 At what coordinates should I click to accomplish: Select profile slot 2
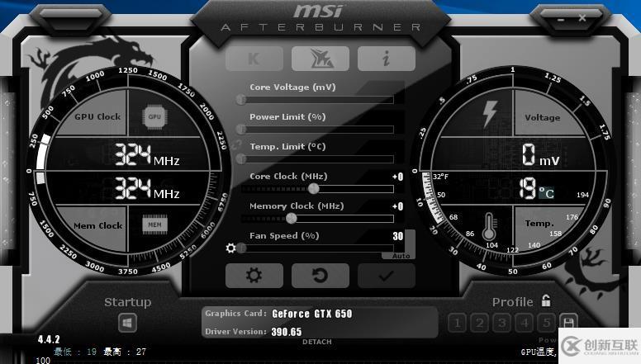pyautogui.click(x=480, y=324)
